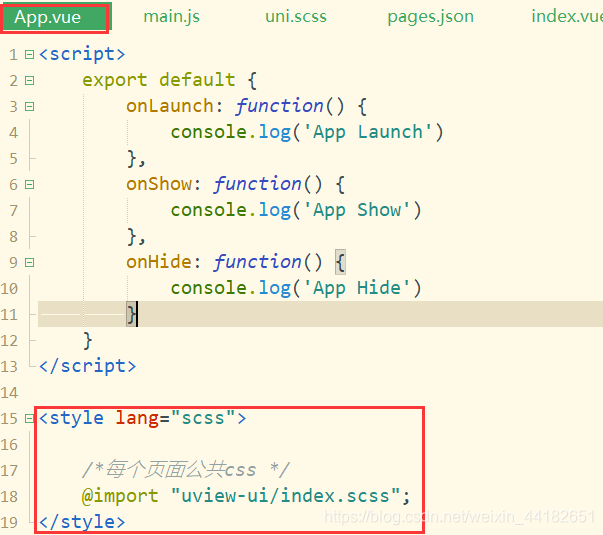Click the onLaunch property name
603x535 pixels.
[170, 106]
